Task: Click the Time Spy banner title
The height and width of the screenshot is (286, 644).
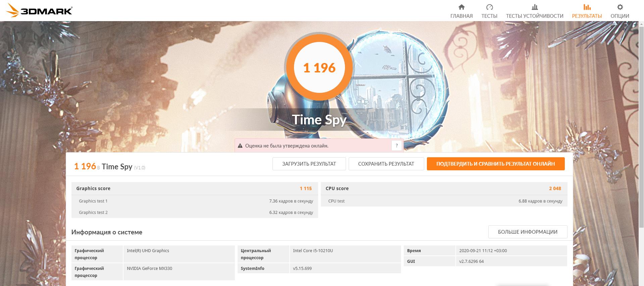Action: pos(319,120)
